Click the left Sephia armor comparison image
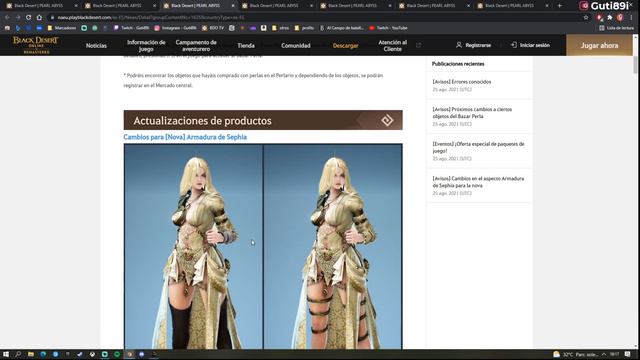Screen dimensions: 640x360 pos(193,247)
